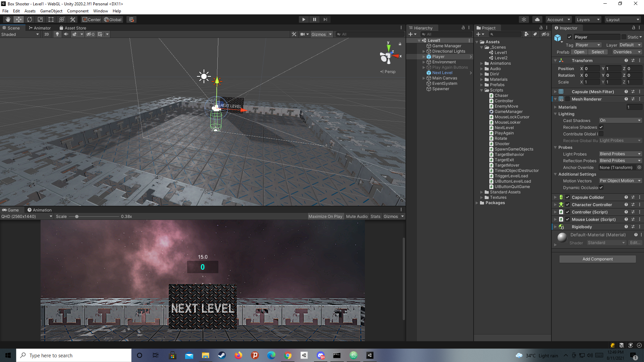Screen dimensions: 644x362
Task: Click the prefab Select button
Action: (x=597, y=52)
